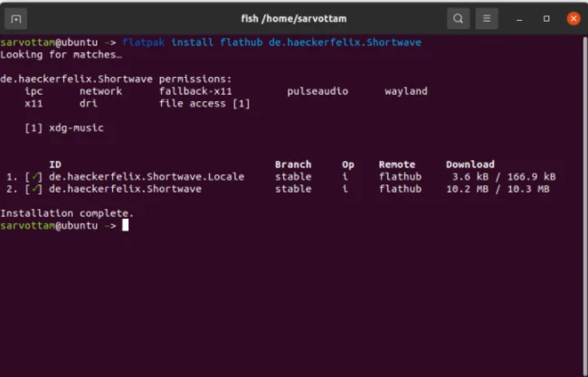
Task: Click the window title 'fish /home/sarvottam'
Action: tap(293, 18)
